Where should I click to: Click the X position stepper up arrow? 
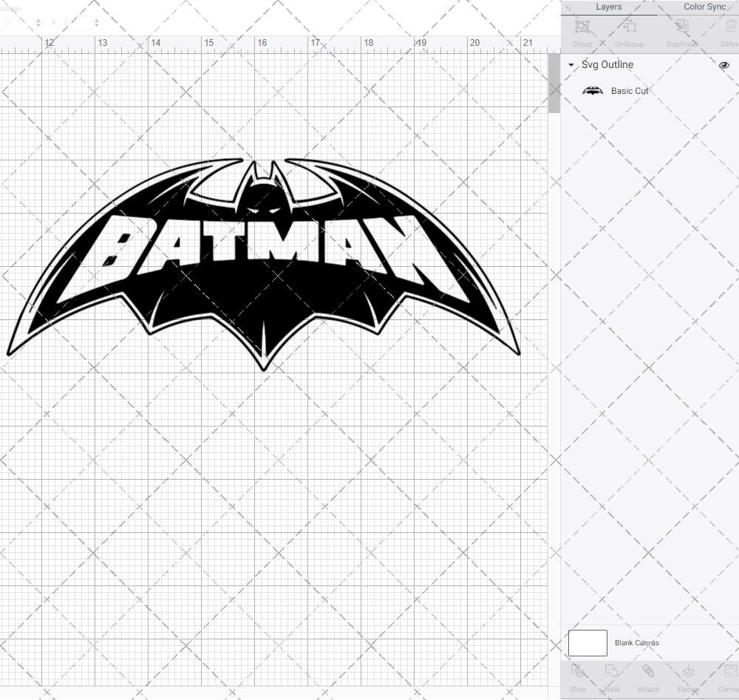(x=38, y=20)
